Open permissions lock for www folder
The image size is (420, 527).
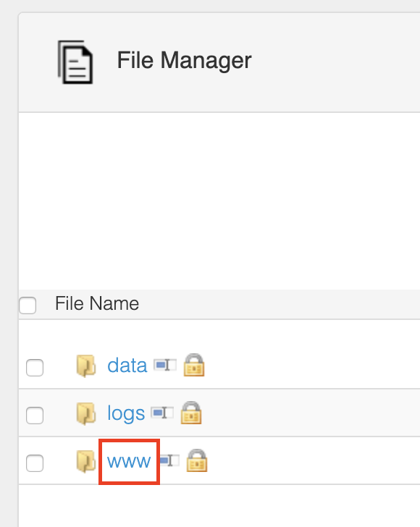[x=197, y=460]
